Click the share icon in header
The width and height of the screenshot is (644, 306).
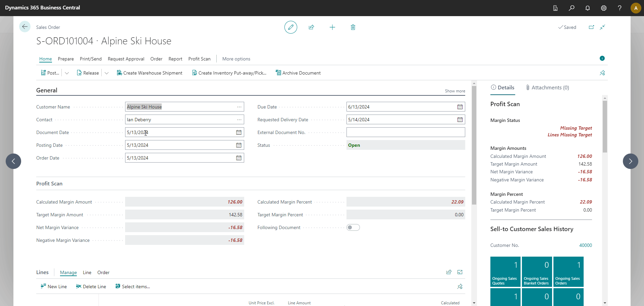click(311, 27)
